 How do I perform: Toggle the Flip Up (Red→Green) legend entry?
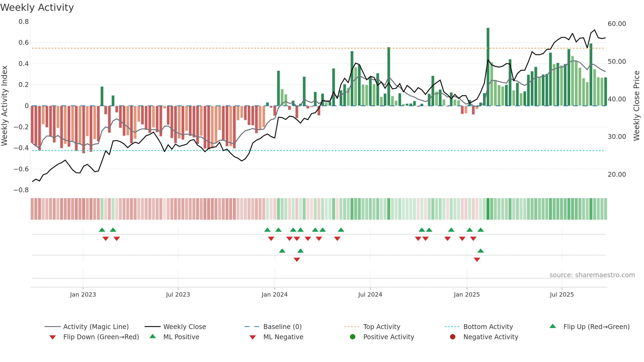589,327
